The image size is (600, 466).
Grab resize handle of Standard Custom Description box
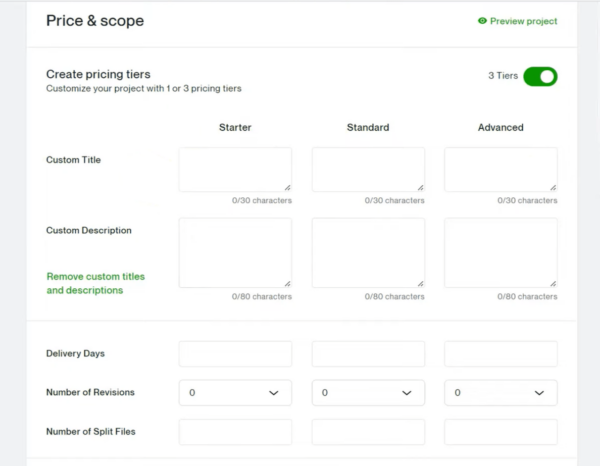[420, 284]
